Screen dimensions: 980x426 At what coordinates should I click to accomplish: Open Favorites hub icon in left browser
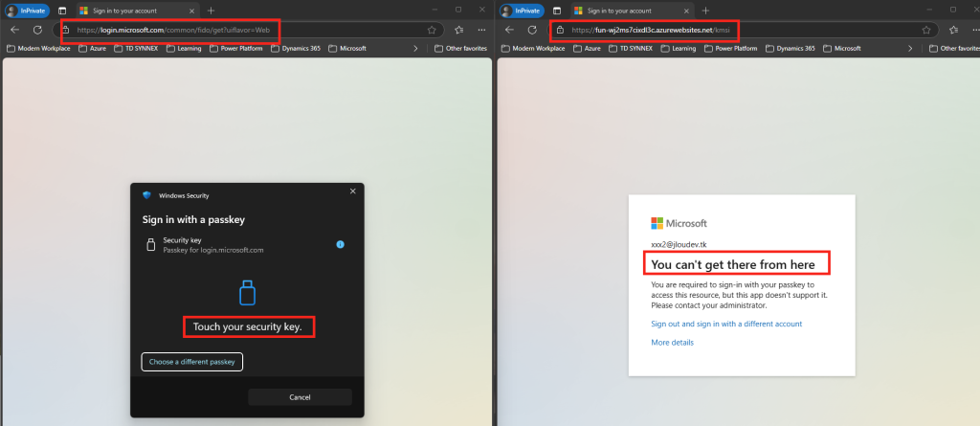(x=459, y=30)
